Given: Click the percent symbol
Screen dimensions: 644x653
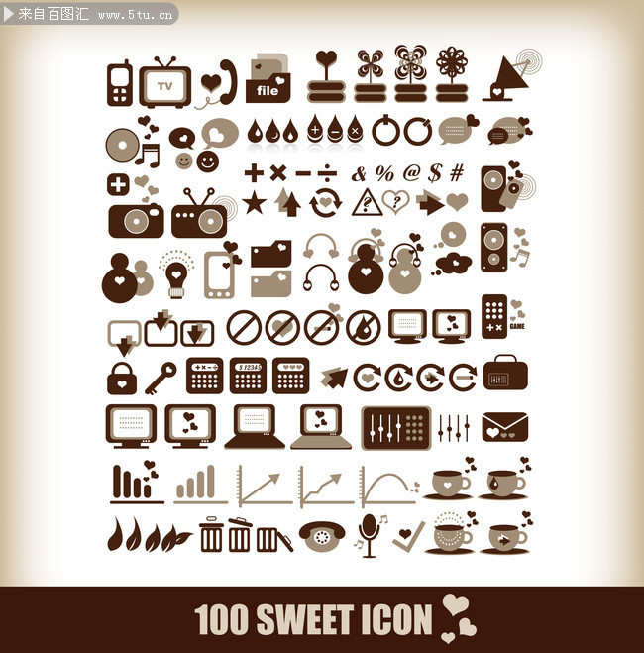Looking at the screenshot, I should [384, 173].
